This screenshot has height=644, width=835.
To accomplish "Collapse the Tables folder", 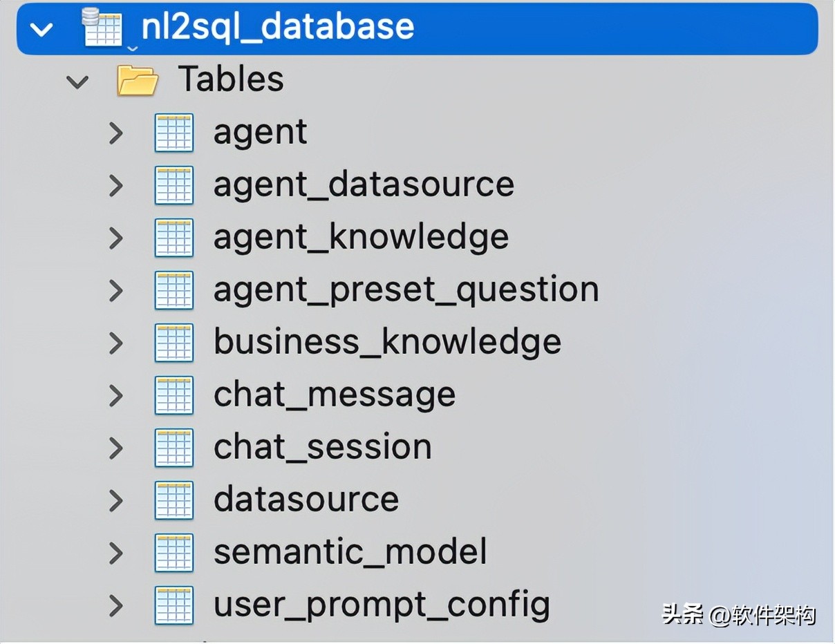I will coord(77,82).
